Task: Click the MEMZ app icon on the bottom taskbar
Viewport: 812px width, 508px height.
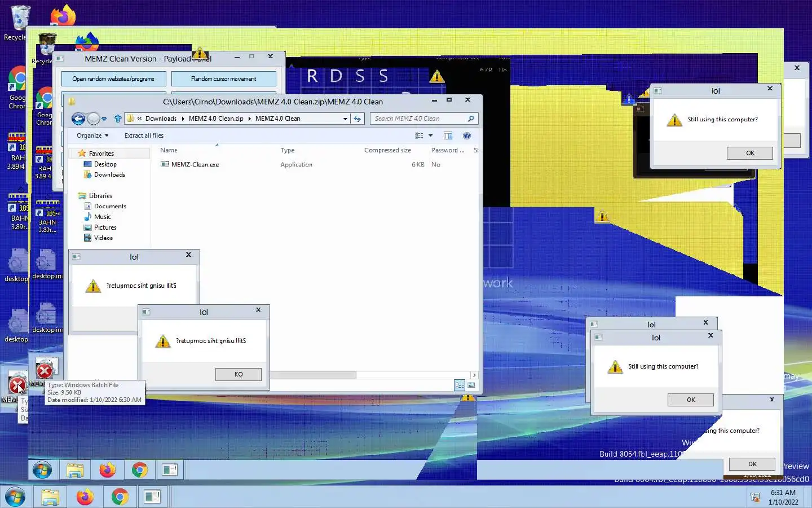Action: 152,497
